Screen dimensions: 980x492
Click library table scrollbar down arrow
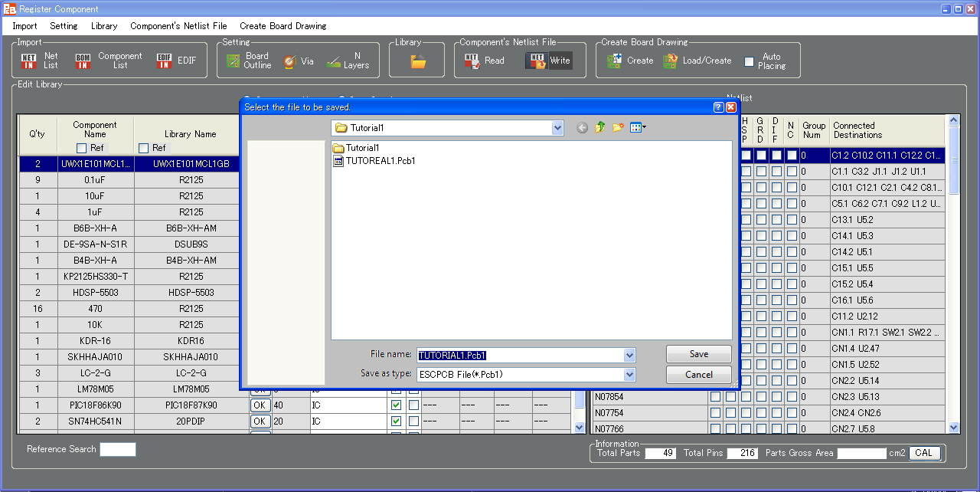(580, 428)
